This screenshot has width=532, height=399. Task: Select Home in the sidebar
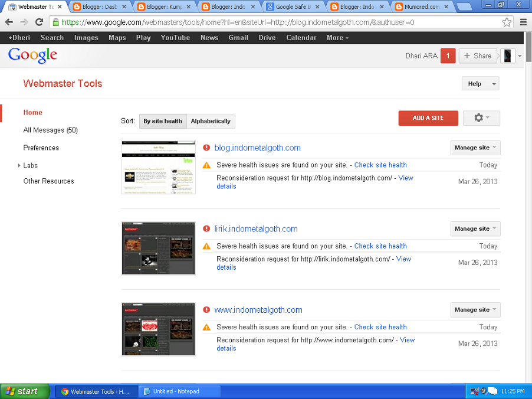point(33,112)
